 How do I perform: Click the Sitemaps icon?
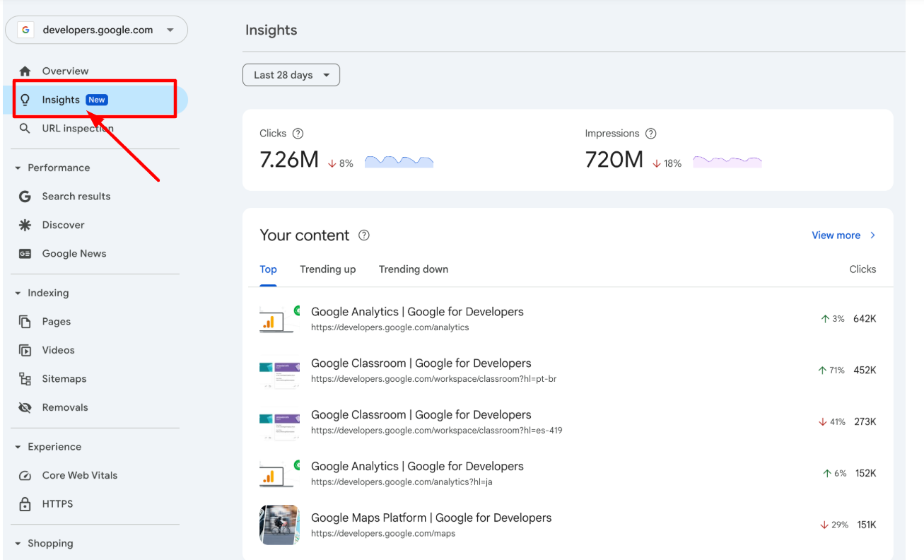click(25, 378)
